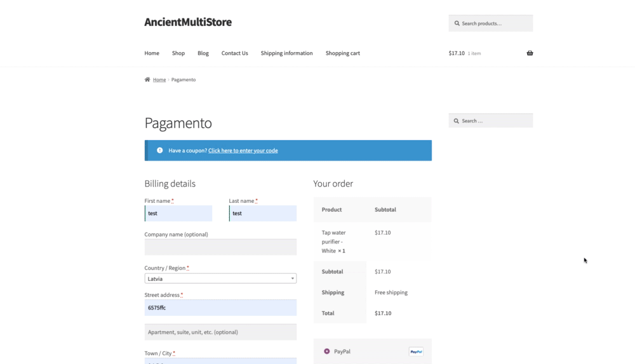Click the Free shipping text
Screen dimensions: 635x364
[391, 292]
